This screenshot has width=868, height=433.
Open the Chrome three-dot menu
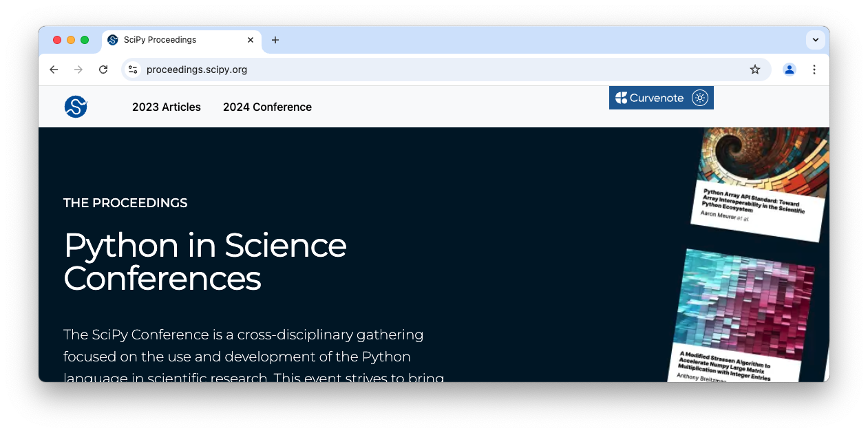pyautogui.click(x=814, y=70)
